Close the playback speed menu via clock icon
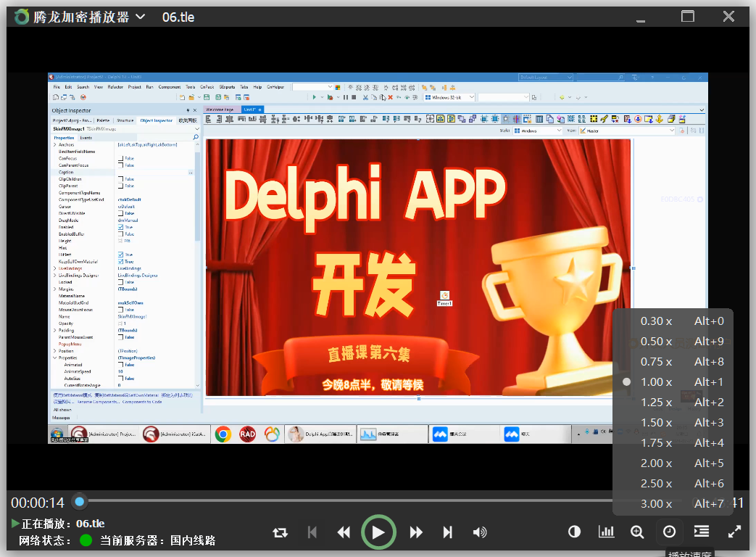This screenshot has height=557, width=756. click(x=669, y=532)
